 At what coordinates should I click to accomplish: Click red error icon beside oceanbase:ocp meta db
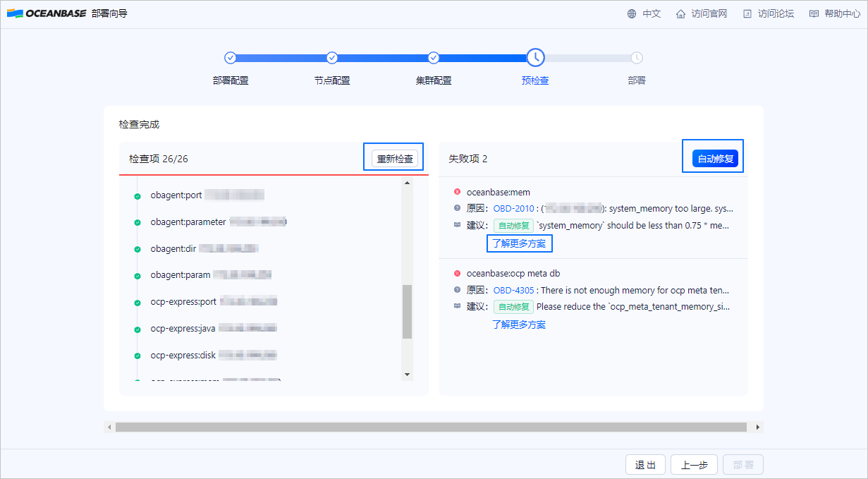tap(457, 274)
